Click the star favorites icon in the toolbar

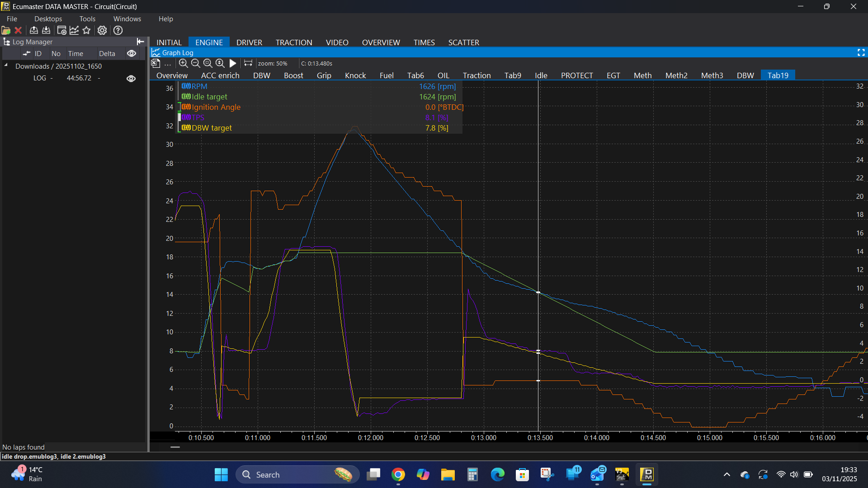[x=87, y=30]
